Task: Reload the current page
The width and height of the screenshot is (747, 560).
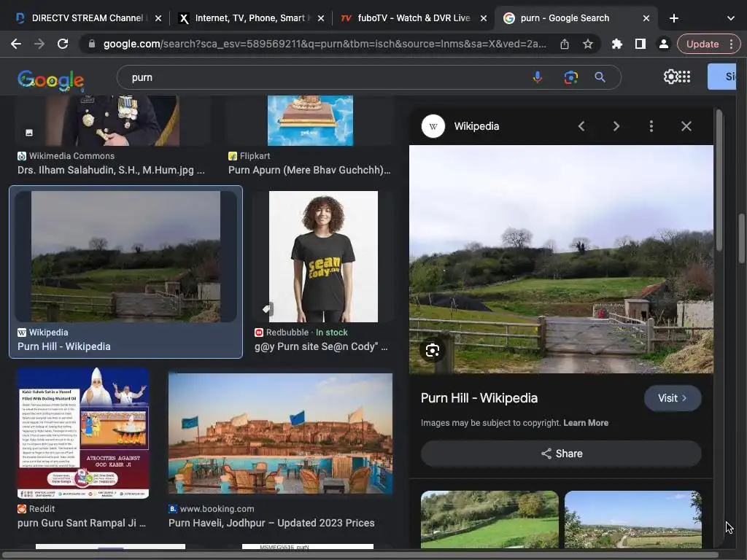Action: (63, 44)
